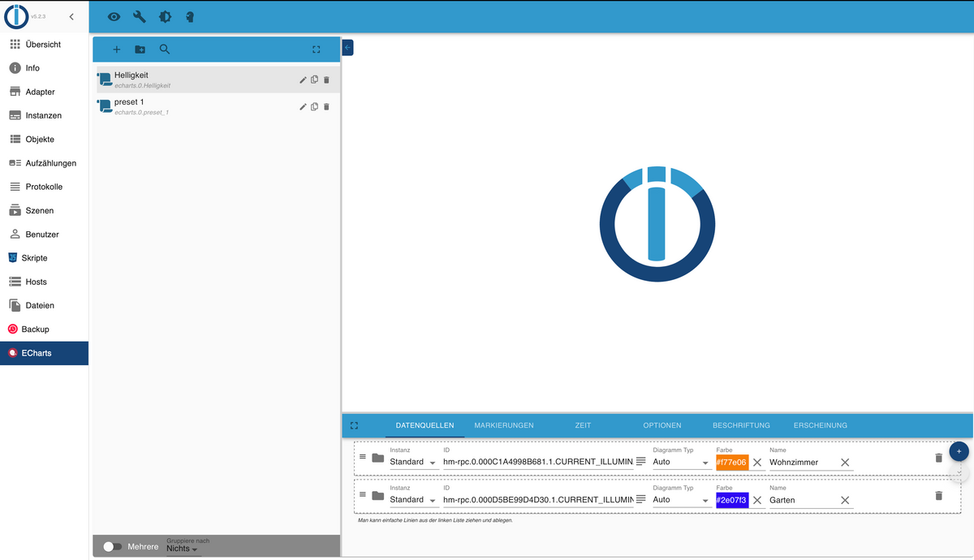Create a new folder in the preset list

pyautogui.click(x=140, y=50)
